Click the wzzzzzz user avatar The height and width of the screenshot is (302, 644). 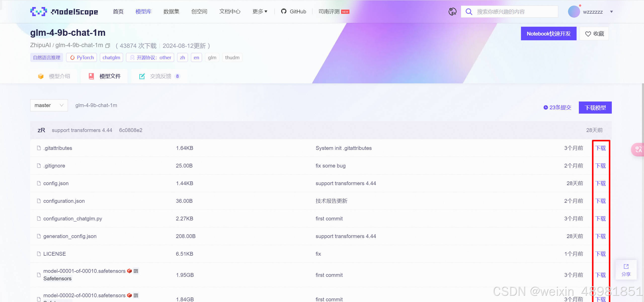[574, 12]
